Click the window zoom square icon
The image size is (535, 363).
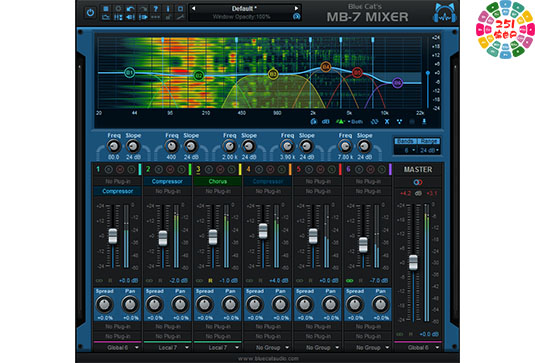(180, 9)
